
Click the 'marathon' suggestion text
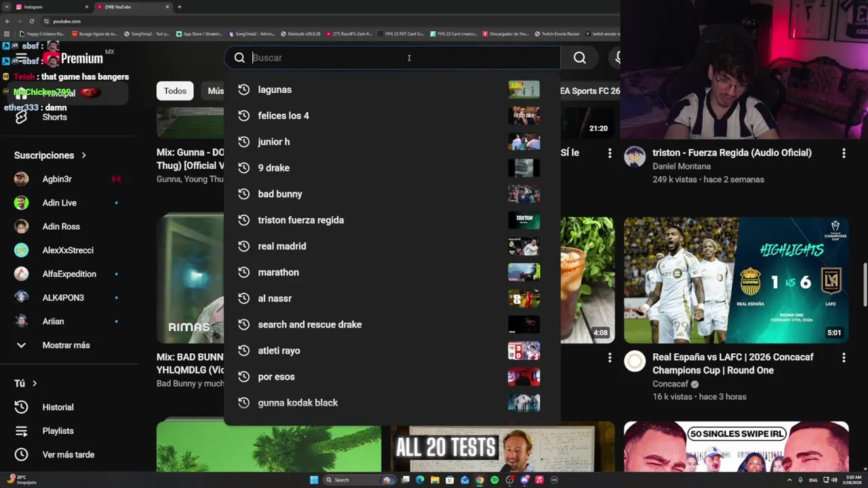coord(279,272)
